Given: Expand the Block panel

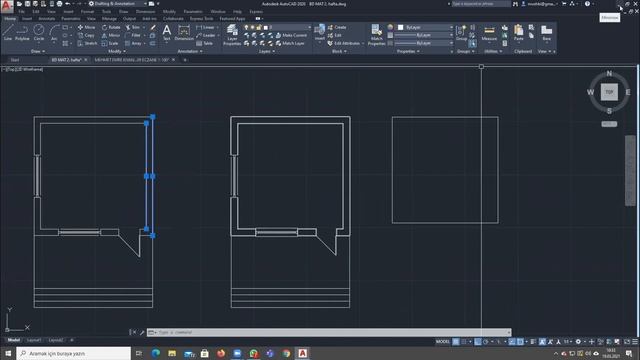Looking at the screenshot, I should pyautogui.click(x=339, y=51).
